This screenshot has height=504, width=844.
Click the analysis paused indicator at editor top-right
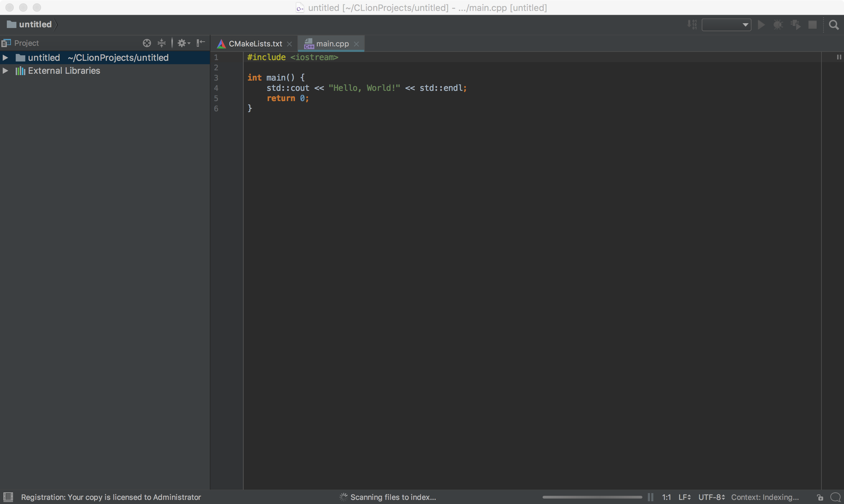pos(839,57)
